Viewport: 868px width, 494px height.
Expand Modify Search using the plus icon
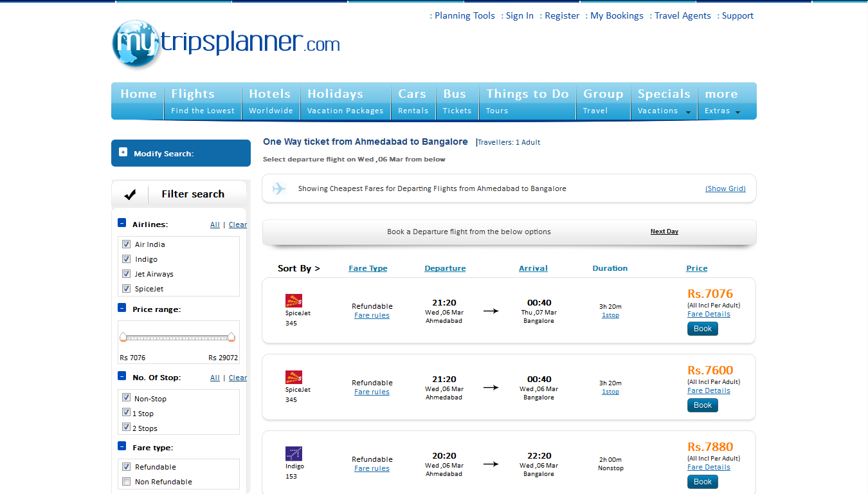click(123, 152)
